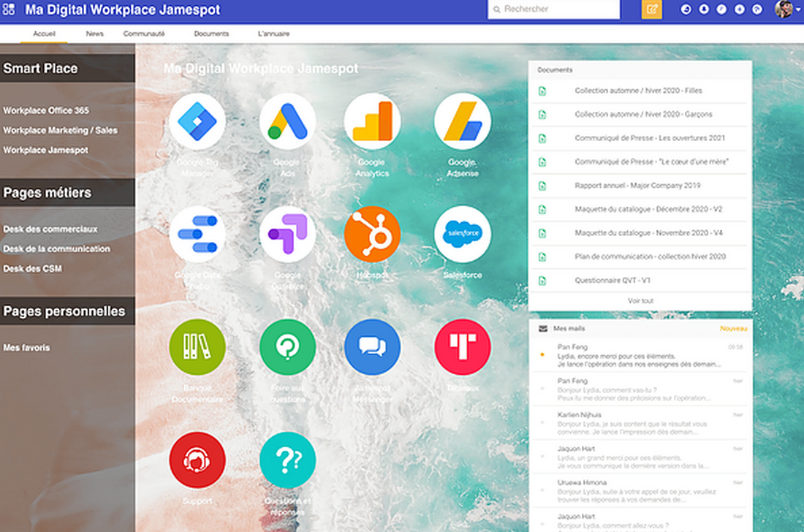
Task: Open the L'annuaire tab
Action: (273, 34)
